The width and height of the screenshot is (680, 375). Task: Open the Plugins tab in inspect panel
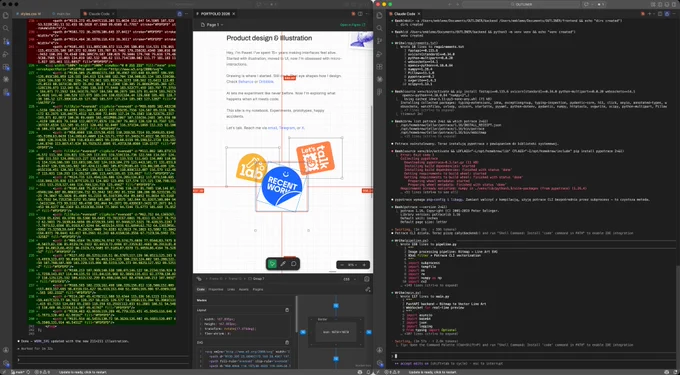tap(258, 289)
